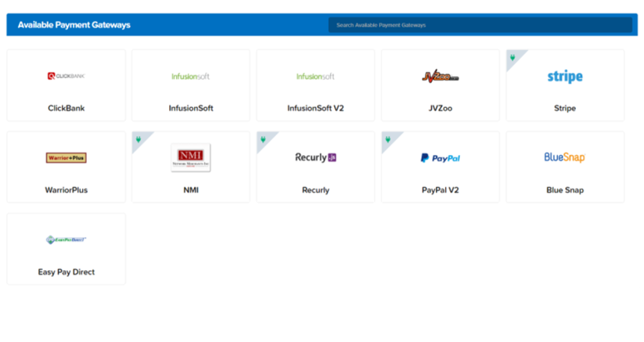The height and width of the screenshot is (342, 644).
Task: Click the green plug icon on NMI card
Action: click(x=139, y=139)
